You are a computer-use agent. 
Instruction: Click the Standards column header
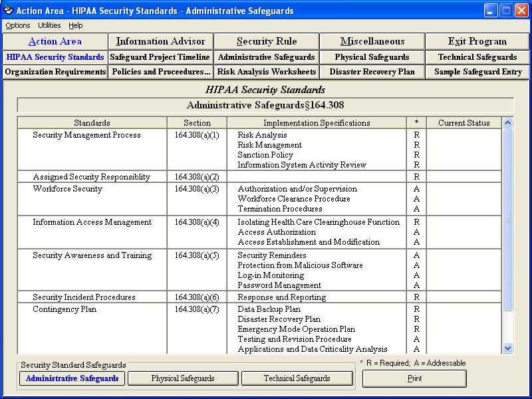tap(92, 123)
